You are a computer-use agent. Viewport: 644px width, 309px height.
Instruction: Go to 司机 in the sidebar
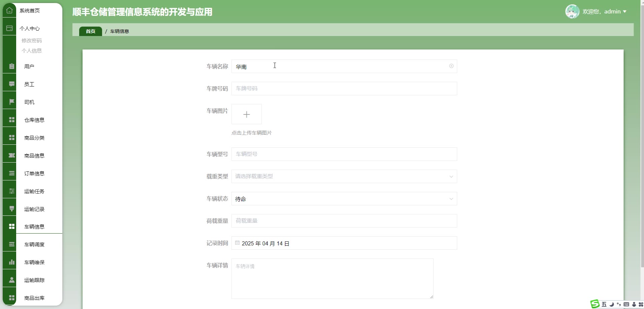coord(29,102)
